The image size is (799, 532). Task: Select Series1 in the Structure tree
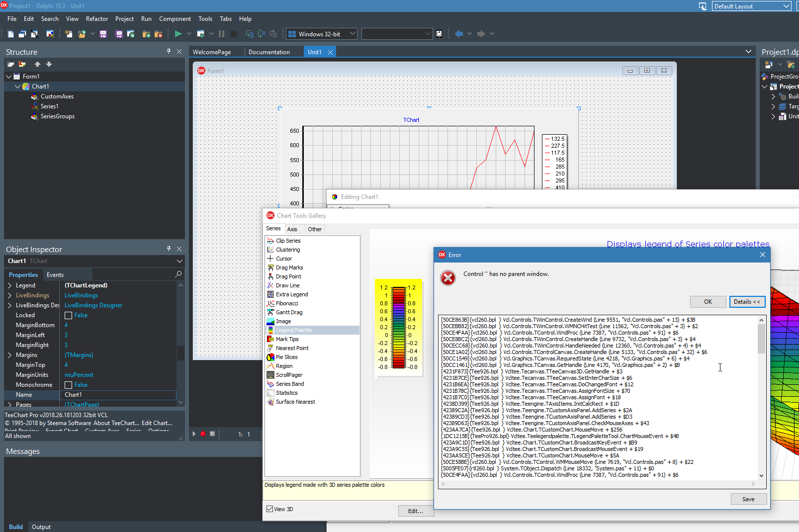click(49, 106)
